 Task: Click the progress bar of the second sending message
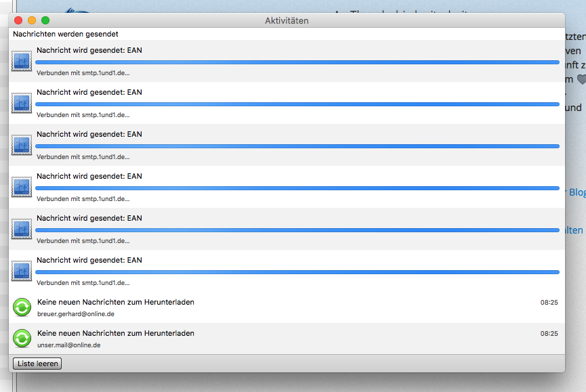coord(297,104)
